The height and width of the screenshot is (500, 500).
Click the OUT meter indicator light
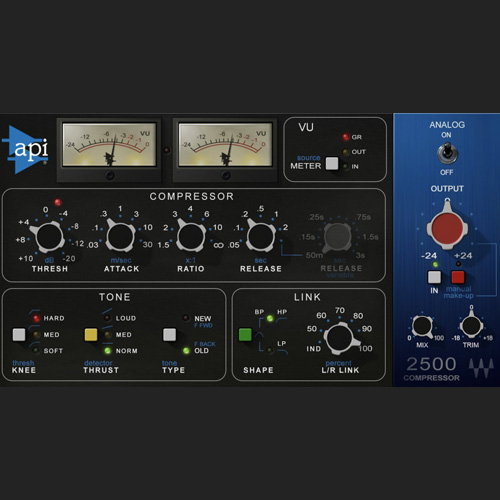pyautogui.click(x=346, y=152)
